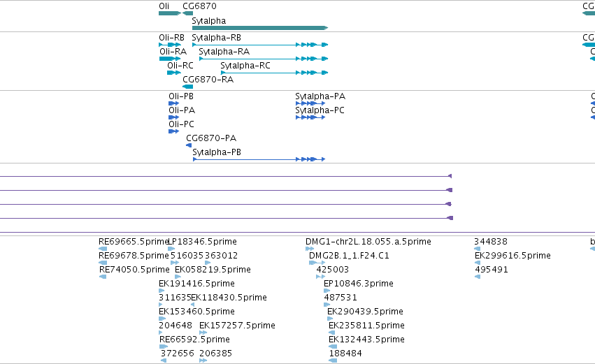Select the LP18346.5prime EST label
595x364 pixels.
pyautogui.click(x=202, y=242)
